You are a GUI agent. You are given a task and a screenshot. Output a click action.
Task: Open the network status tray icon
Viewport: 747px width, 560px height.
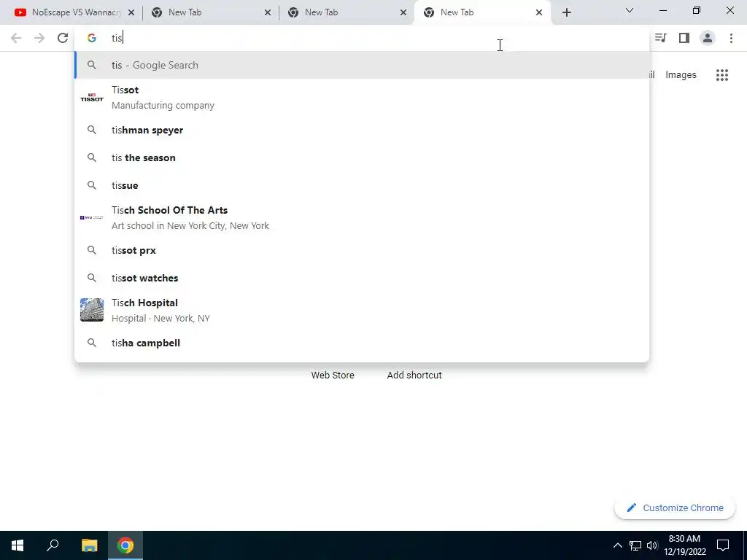click(x=635, y=545)
